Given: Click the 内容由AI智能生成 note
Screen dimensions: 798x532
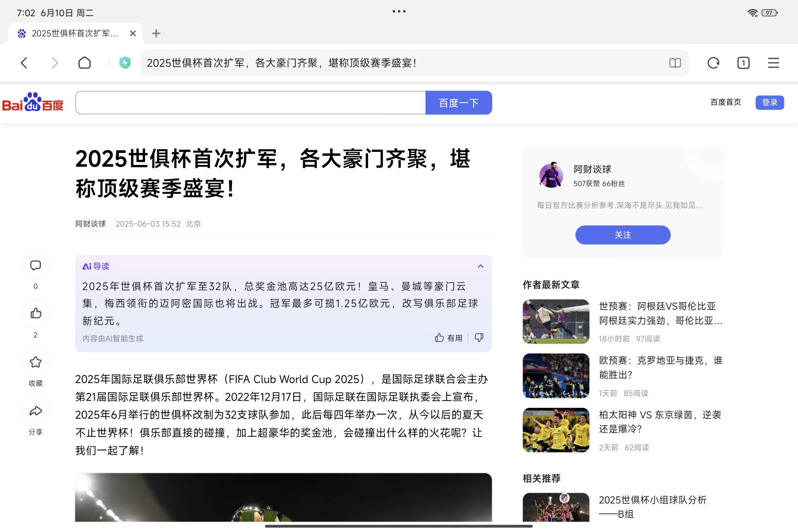Looking at the screenshot, I should pyautogui.click(x=113, y=339).
